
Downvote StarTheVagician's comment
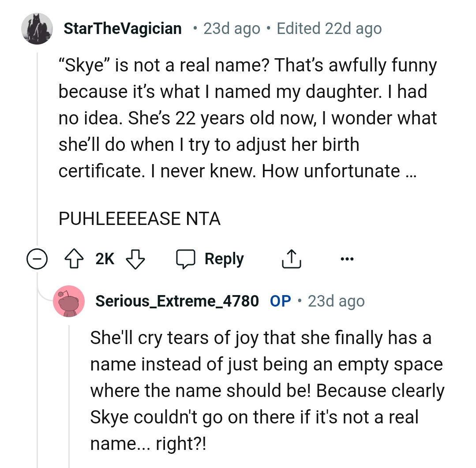pyautogui.click(x=136, y=259)
